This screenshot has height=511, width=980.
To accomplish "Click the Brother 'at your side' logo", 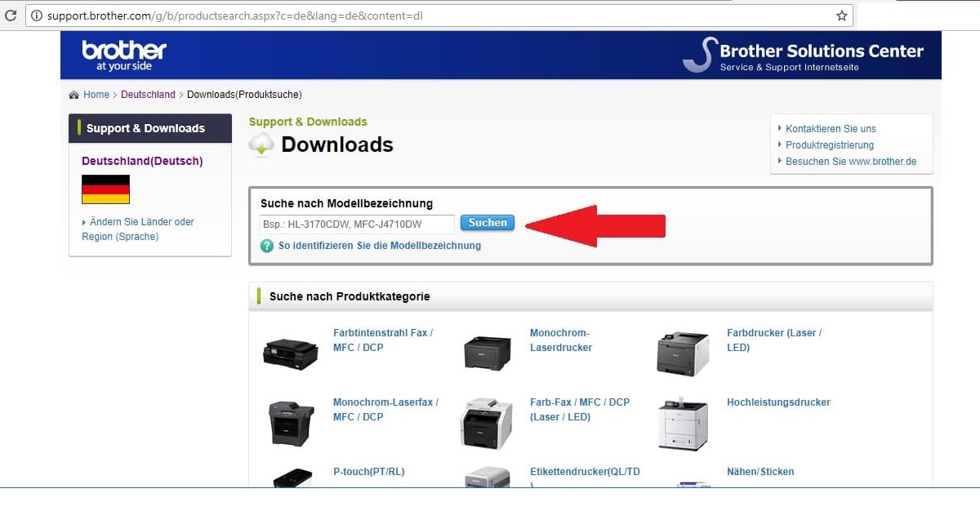I will click(x=124, y=55).
